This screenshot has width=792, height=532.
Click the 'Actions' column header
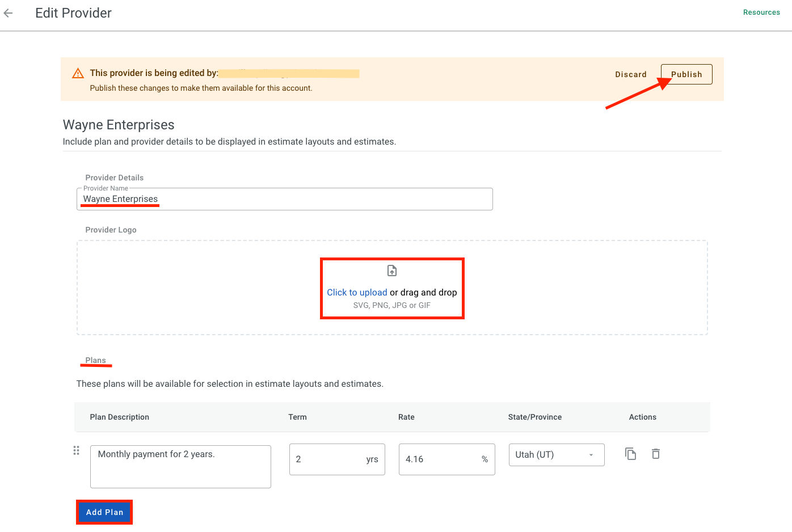tap(643, 417)
